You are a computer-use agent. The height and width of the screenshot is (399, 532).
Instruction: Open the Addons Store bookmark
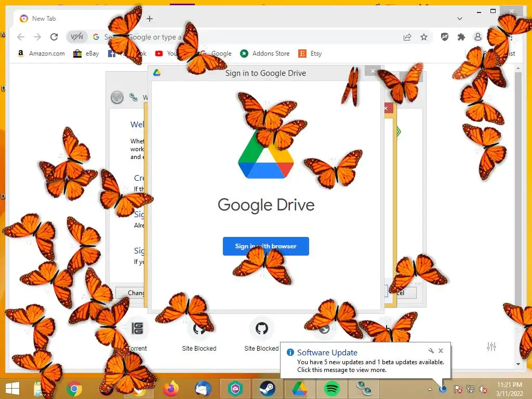point(264,54)
